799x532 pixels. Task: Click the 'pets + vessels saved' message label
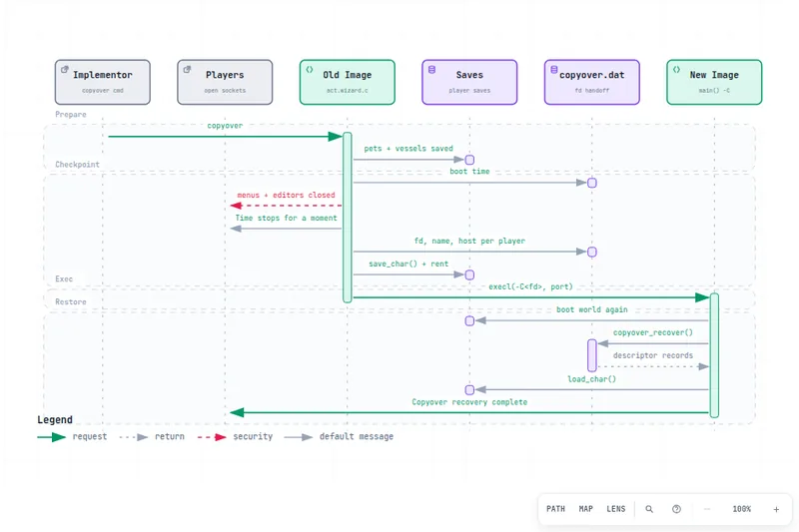tap(408, 148)
